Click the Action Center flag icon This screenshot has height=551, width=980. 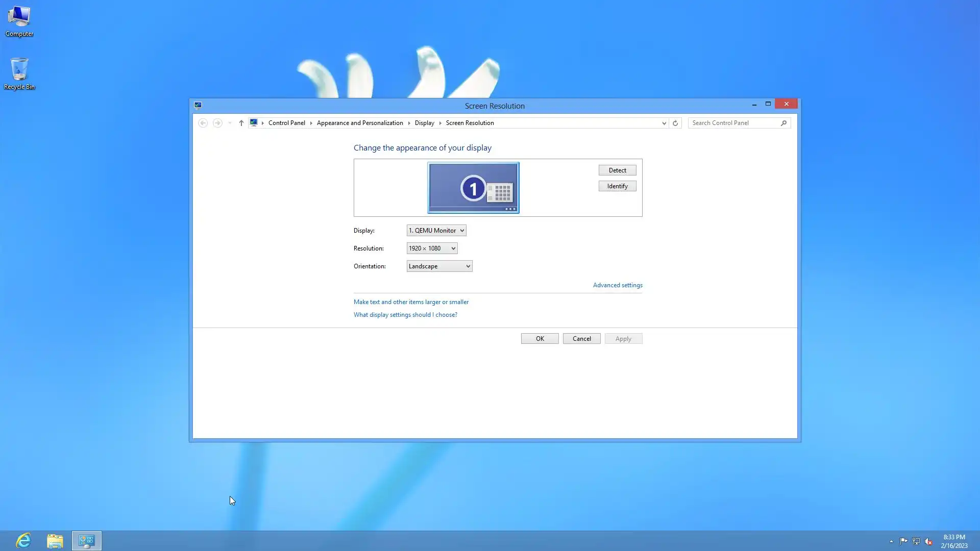[x=903, y=541]
